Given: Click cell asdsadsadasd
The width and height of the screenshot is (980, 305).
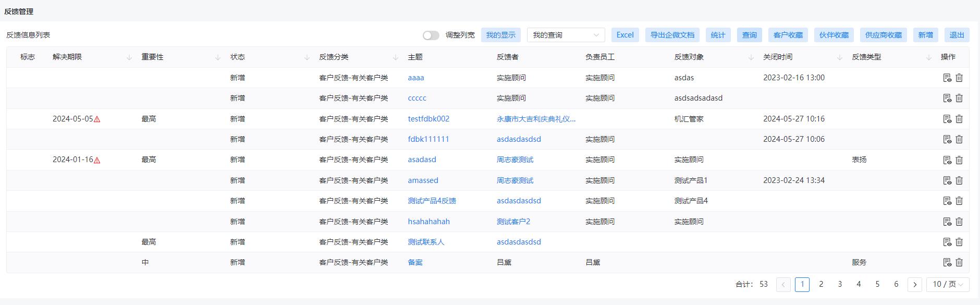Looking at the screenshot, I should 699,98.
